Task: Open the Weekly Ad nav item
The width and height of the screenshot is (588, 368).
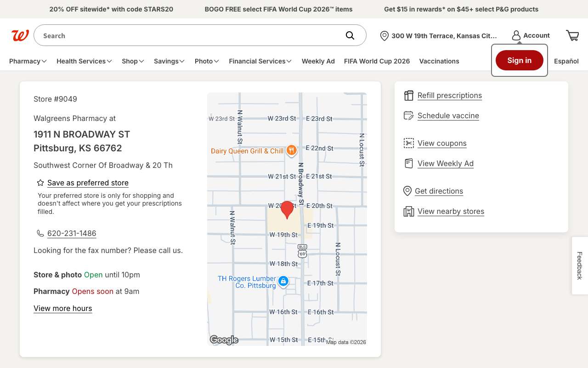Action: coord(318,61)
